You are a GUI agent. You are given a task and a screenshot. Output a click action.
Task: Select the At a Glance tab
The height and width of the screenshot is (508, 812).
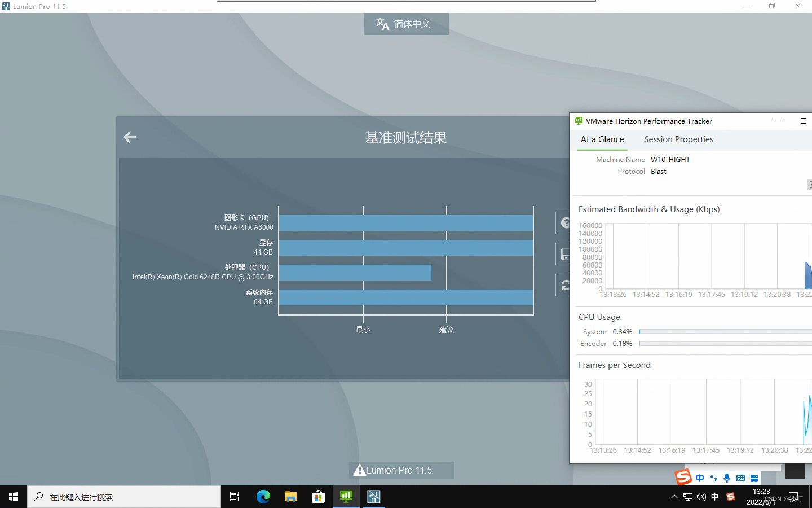(602, 139)
